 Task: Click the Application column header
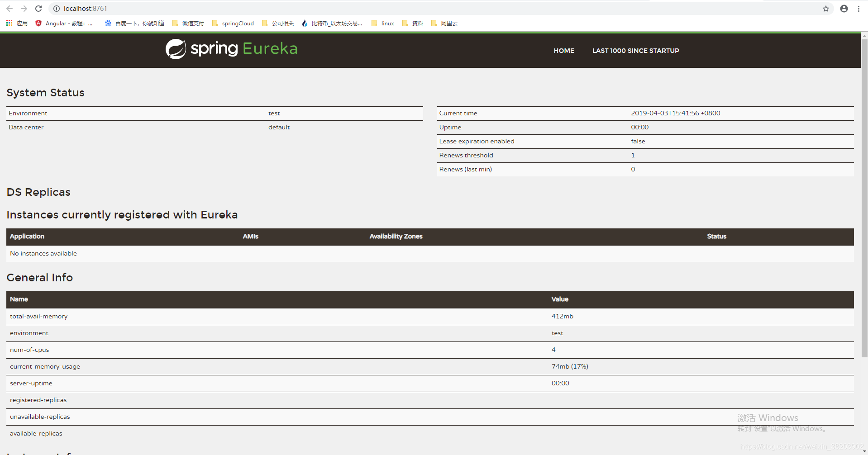[x=27, y=236]
